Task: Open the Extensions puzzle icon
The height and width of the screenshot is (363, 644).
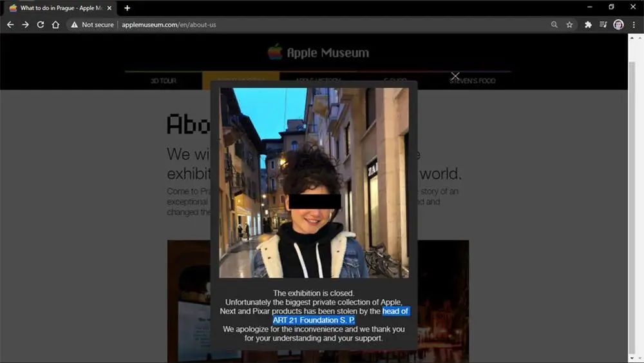Action: (x=588, y=25)
